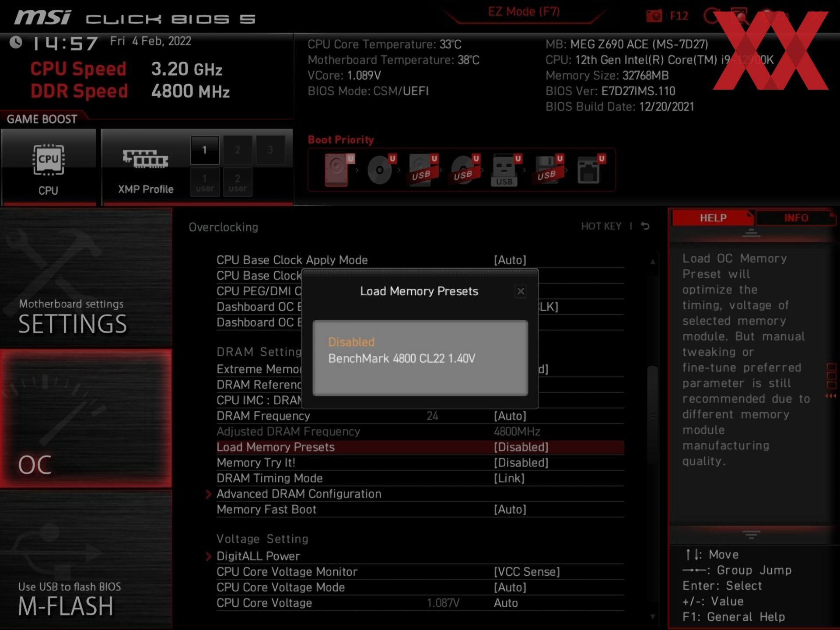Click the HOT KEY label
This screenshot has width=840, height=630.
click(x=601, y=226)
